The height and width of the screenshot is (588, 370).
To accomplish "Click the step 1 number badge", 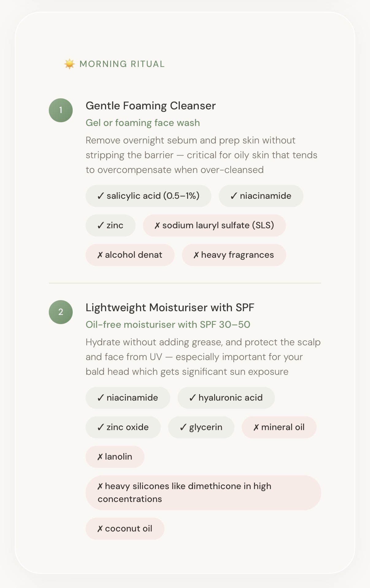I will [x=61, y=110].
